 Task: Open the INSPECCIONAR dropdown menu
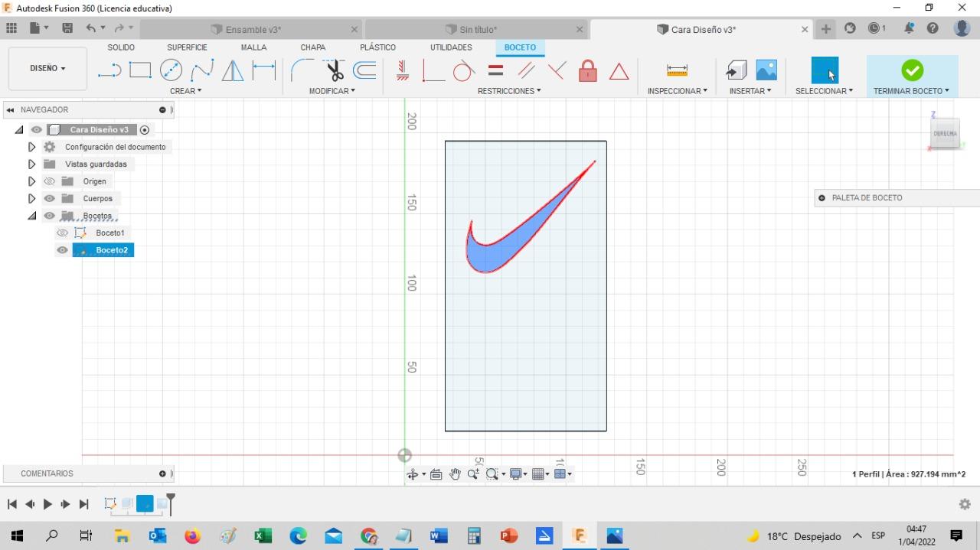click(x=678, y=91)
